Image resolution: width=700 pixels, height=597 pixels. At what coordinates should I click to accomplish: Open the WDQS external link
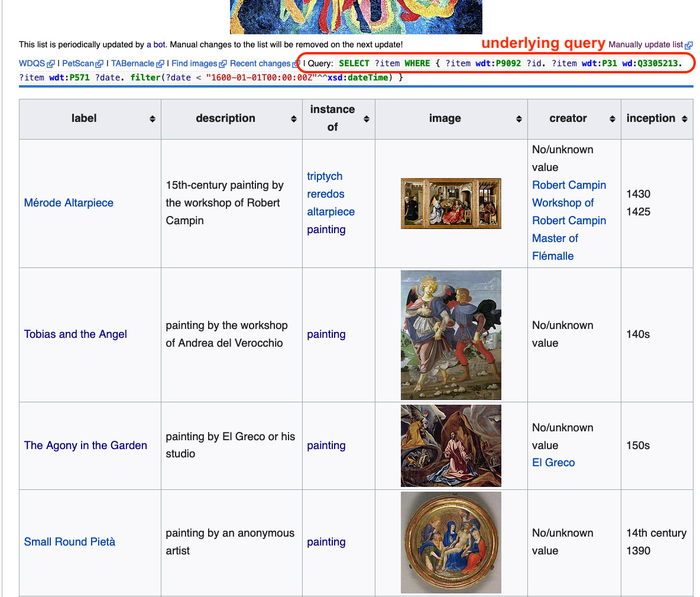click(x=32, y=63)
